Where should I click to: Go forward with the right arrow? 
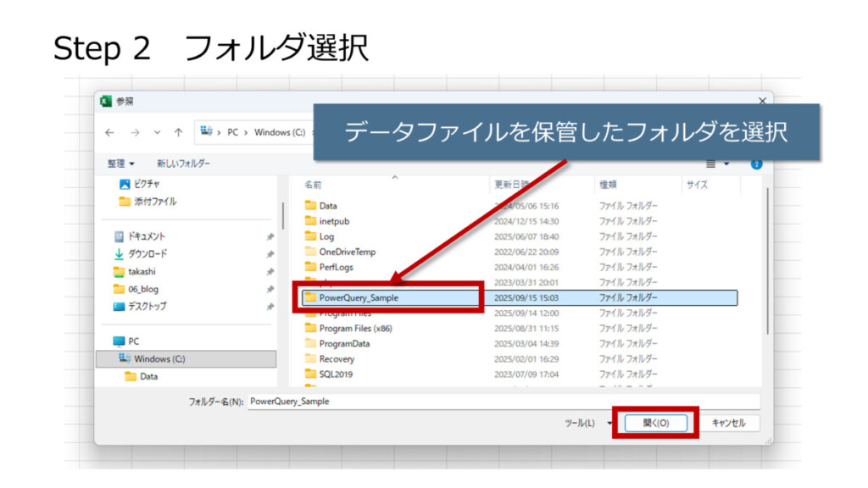pyautogui.click(x=135, y=133)
